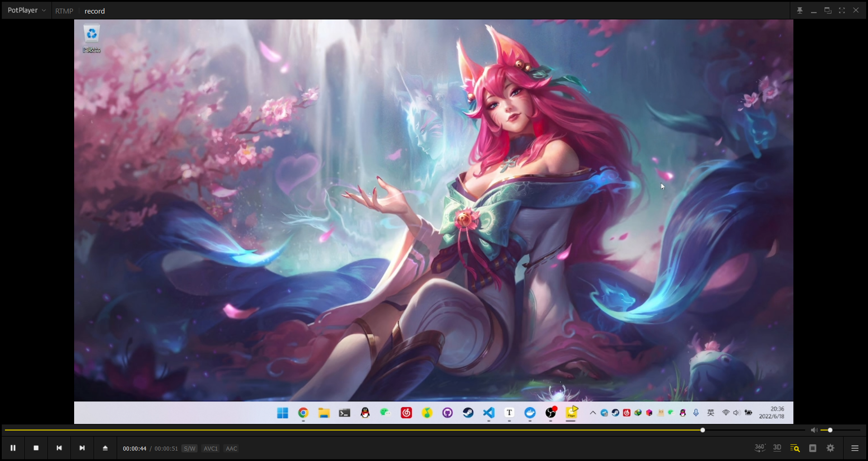Switch PotPlayer to fullscreen mode
This screenshot has width=868, height=461.
[x=842, y=10]
